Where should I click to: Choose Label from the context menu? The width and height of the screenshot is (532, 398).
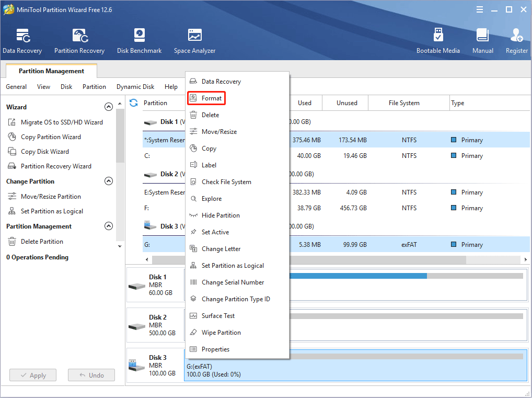237,165
